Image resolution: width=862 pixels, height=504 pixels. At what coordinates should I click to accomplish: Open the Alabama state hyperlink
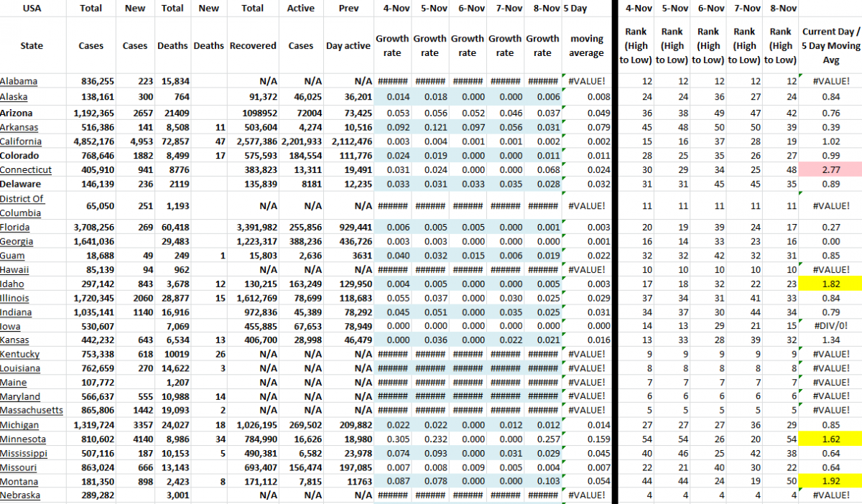pyautogui.click(x=19, y=81)
